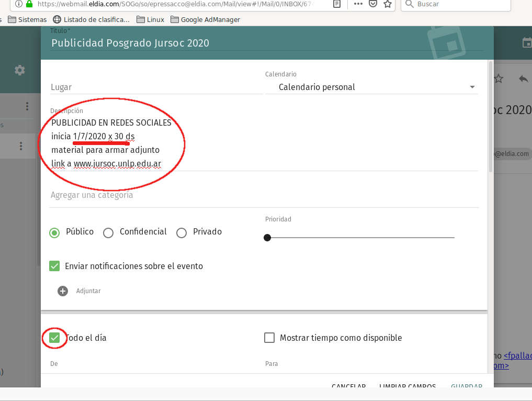
Task: Click the Prioridad slider handle
Action: pos(267,238)
